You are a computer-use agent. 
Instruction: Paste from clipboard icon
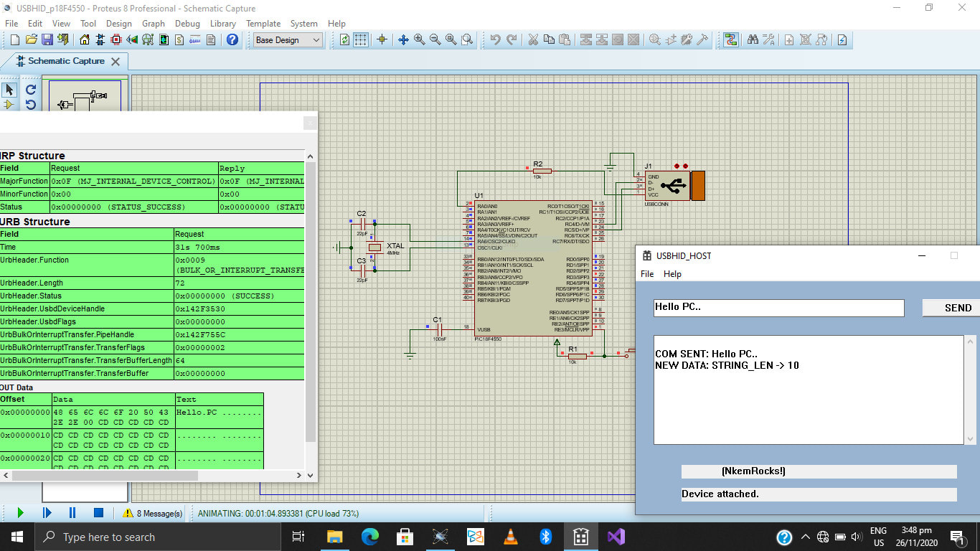point(565,40)
